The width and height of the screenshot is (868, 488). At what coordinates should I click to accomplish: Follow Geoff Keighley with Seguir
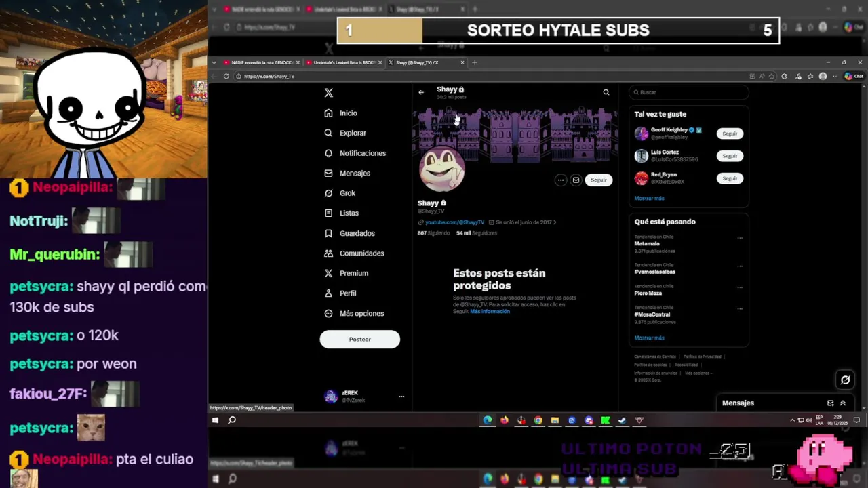(730, 134)
